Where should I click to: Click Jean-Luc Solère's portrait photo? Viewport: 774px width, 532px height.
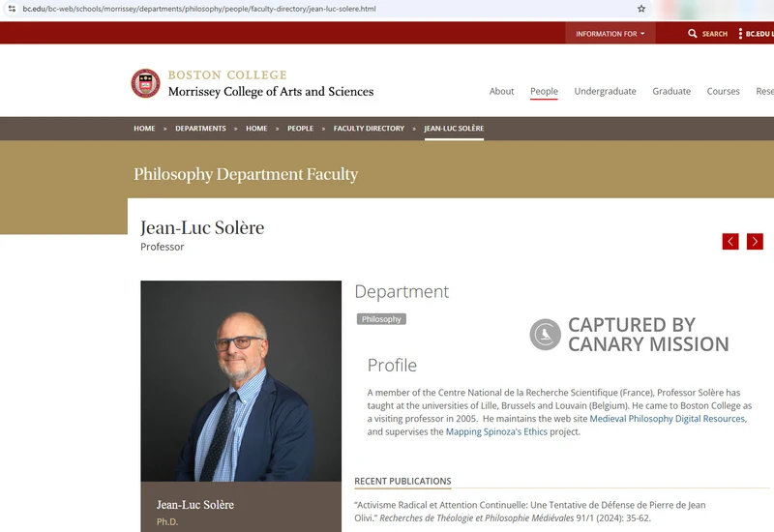click(241, 380)
